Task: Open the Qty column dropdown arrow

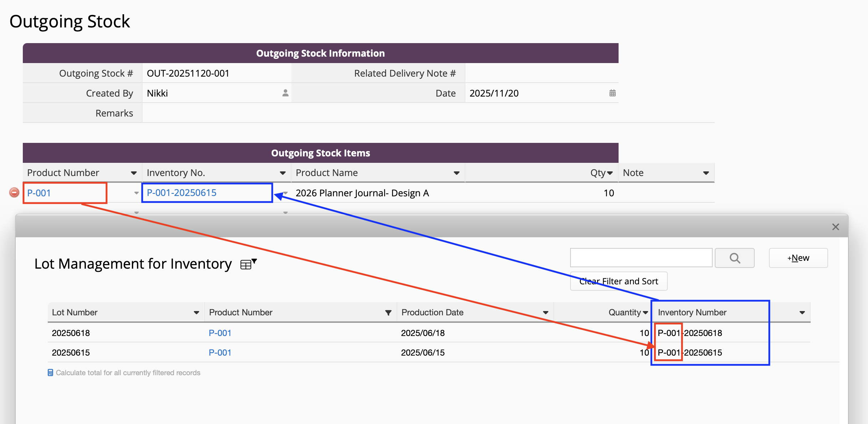Action: tap(610, 173)
